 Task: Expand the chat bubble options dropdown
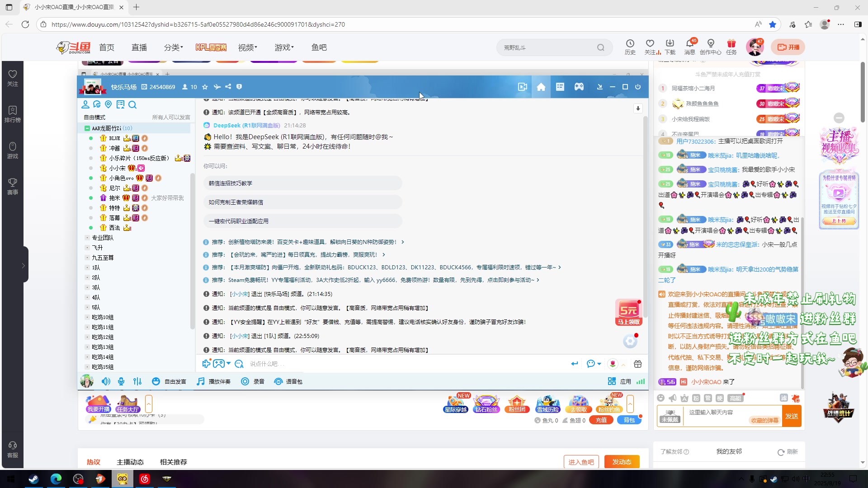click(599, 364)
